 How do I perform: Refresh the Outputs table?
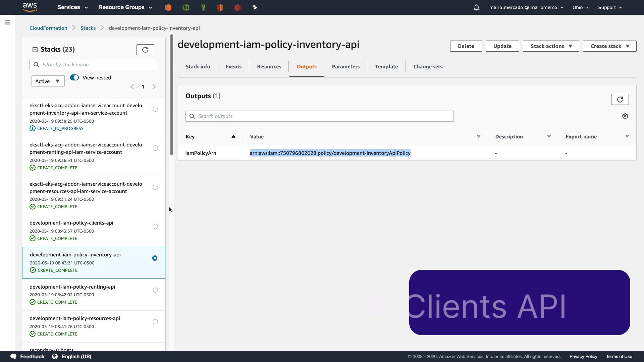pos(620,99)
